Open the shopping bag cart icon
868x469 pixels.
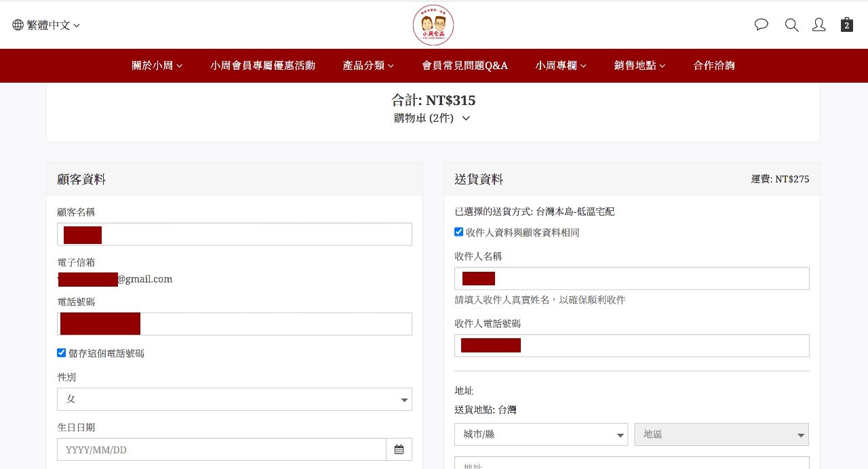pos(846,25)
